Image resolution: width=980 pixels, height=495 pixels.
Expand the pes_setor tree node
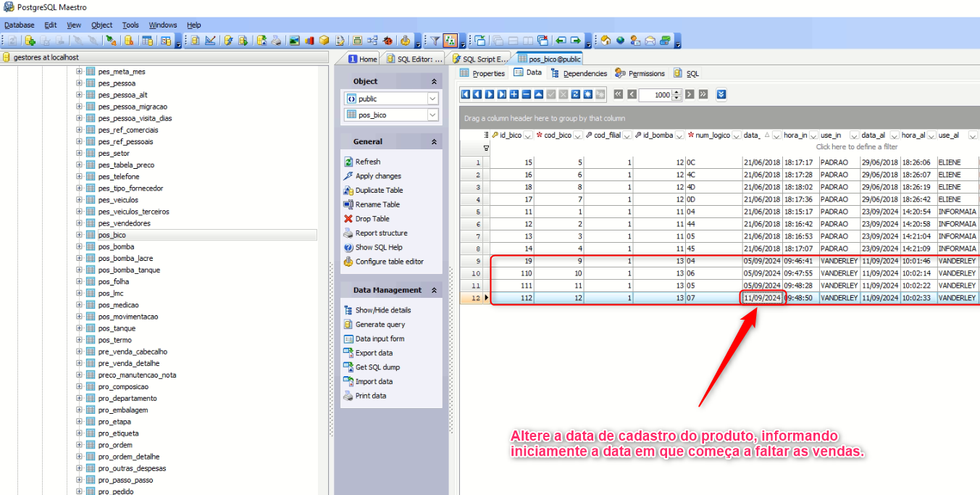[x=79, y=154]
